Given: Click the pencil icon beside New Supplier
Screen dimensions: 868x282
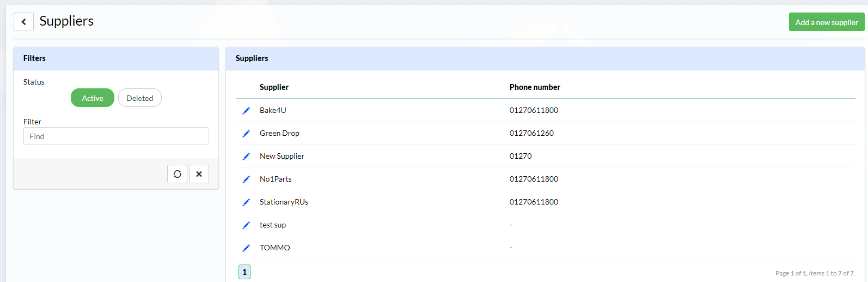Looking at the screenshot, I should [246, 157].
